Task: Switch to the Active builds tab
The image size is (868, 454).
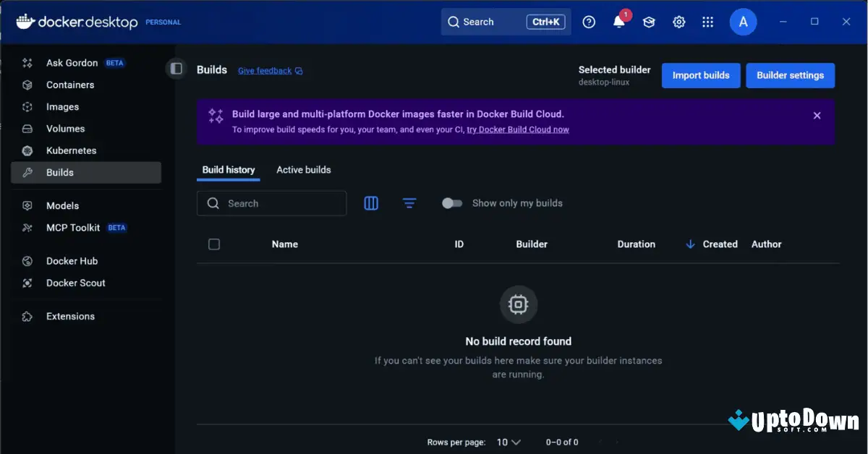Action: pos(303,169)
